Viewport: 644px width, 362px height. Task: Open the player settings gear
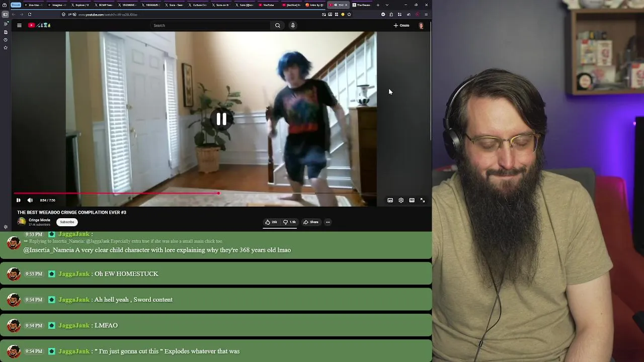[401, 200]
